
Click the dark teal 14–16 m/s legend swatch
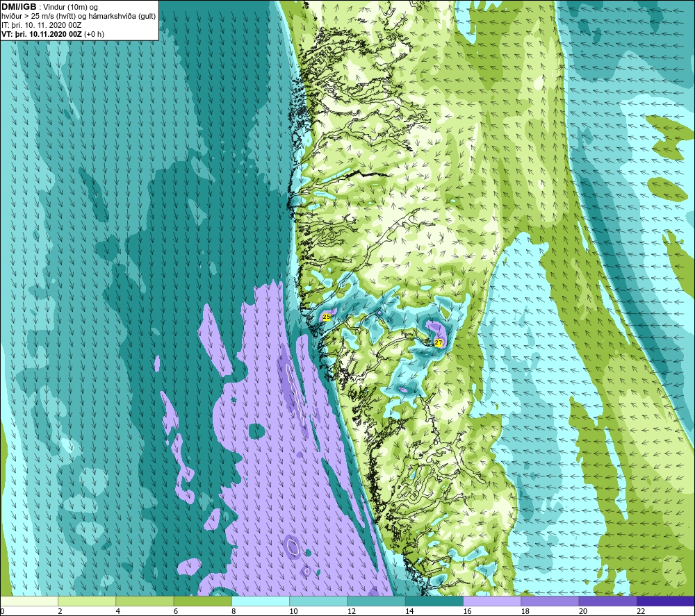pyautogui.click(x=434, y=601)
